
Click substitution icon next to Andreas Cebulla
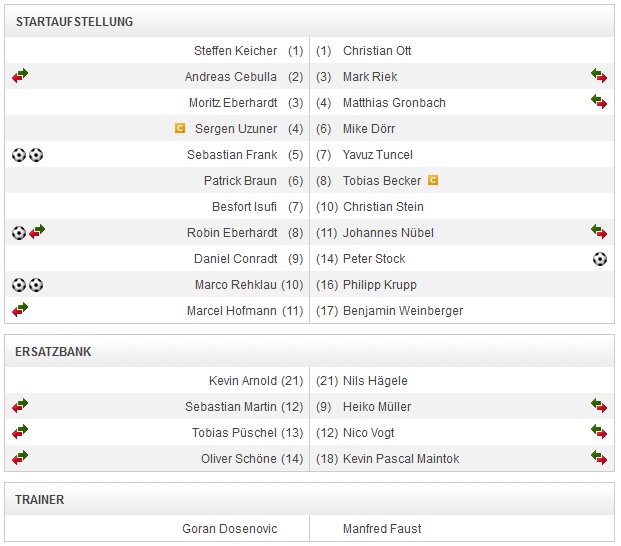pyautogui.click(x=20, y=76)
